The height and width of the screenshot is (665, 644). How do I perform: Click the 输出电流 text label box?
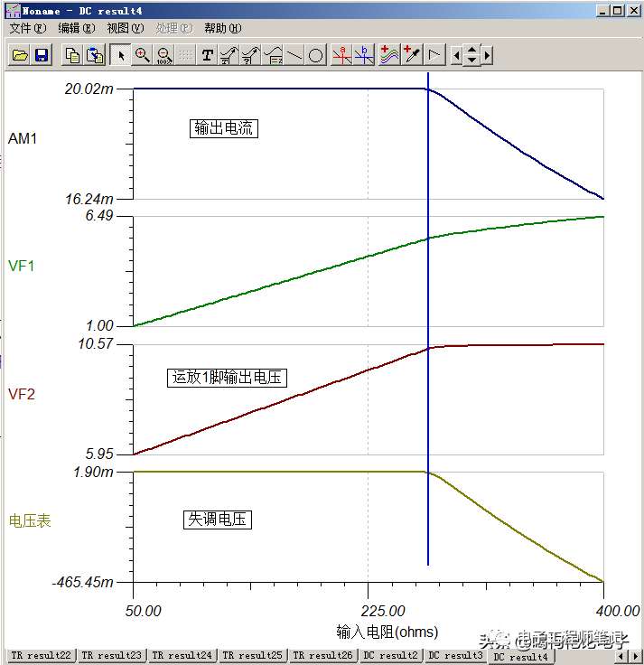tap(223, 128)
